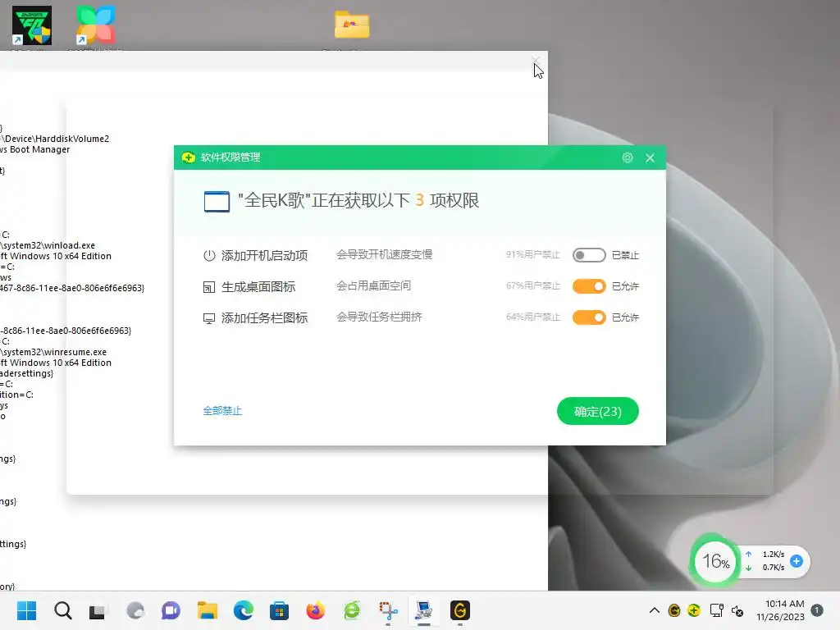The image size is (840, 630).
Task: Toggle the 添加任务栏图标 permission switch
Action: 589,317
